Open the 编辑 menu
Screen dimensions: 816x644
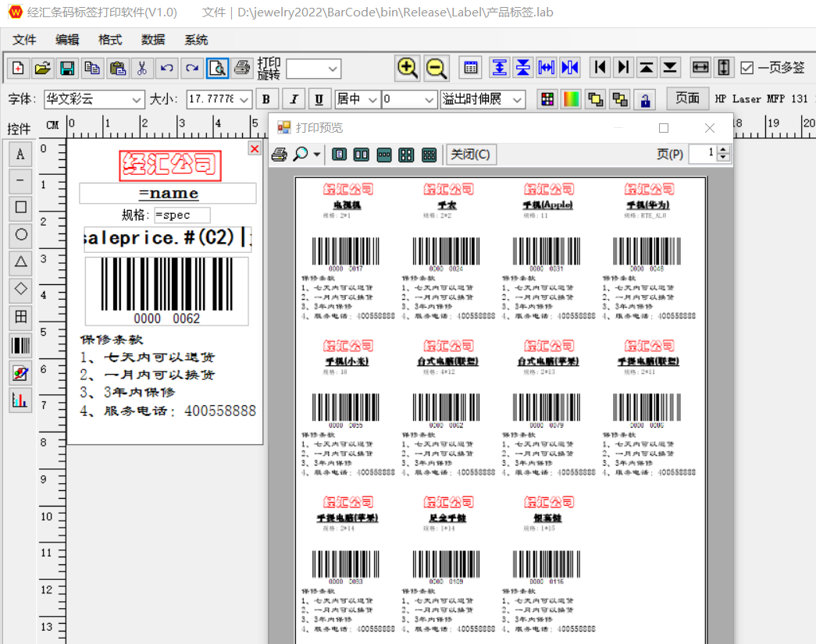pyautogui.click(x=67, y=40)
